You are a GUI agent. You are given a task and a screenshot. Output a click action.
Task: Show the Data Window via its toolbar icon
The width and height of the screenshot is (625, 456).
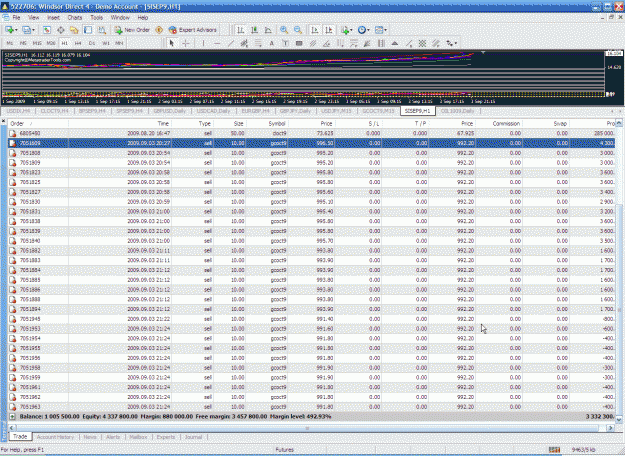61,30
